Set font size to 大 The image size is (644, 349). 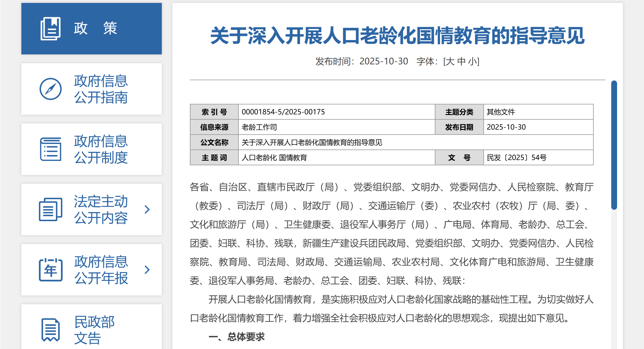pyautogui.click(x=450, y=61)
